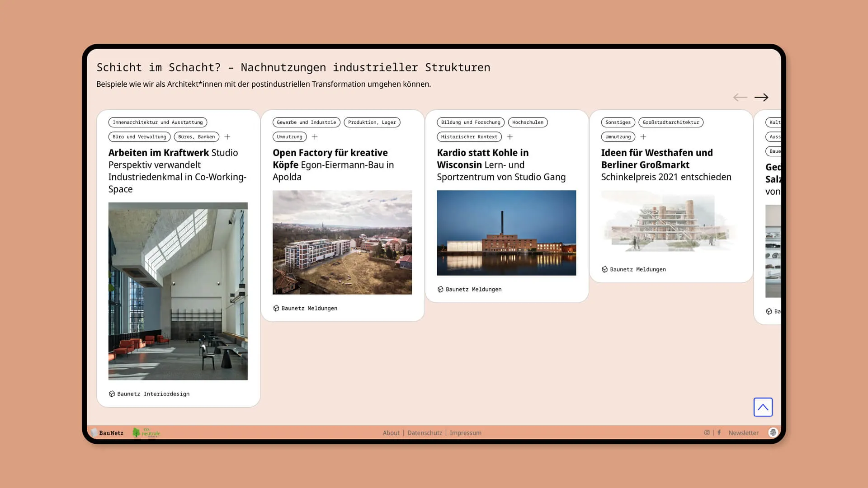Open the Instagram icon in footer
The width and height of the screenshot is (868, 488).
[707, 432]
